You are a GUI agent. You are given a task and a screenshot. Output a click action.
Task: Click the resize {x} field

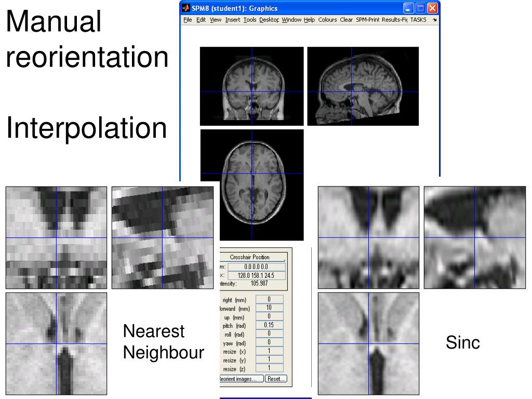pos(269,351)
